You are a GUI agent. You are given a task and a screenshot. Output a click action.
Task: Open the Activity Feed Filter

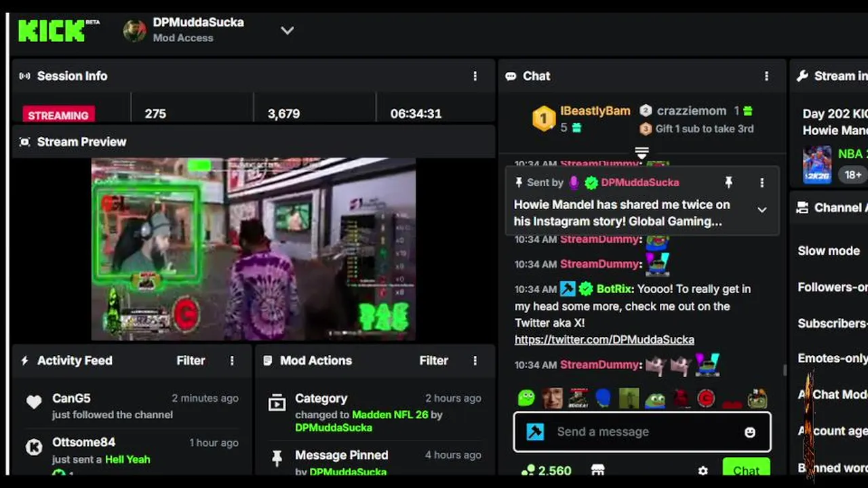(191, 361)
